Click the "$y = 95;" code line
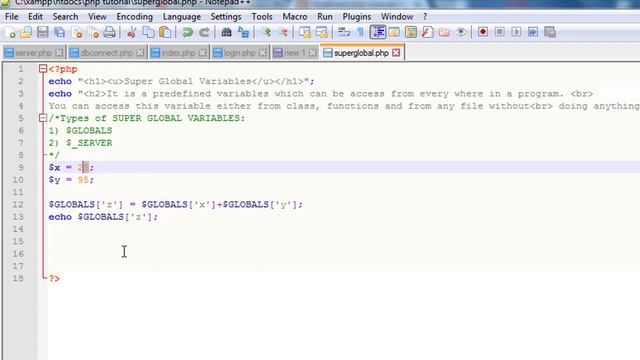The image size is (640, 360). pos(71,180)
